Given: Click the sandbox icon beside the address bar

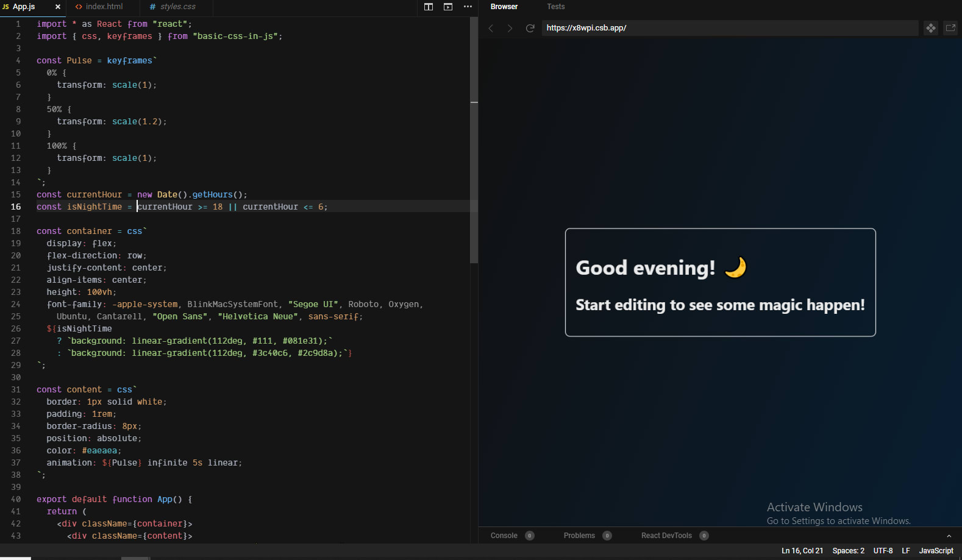Looking at the screenshot, I should click(x=931, y=28).
